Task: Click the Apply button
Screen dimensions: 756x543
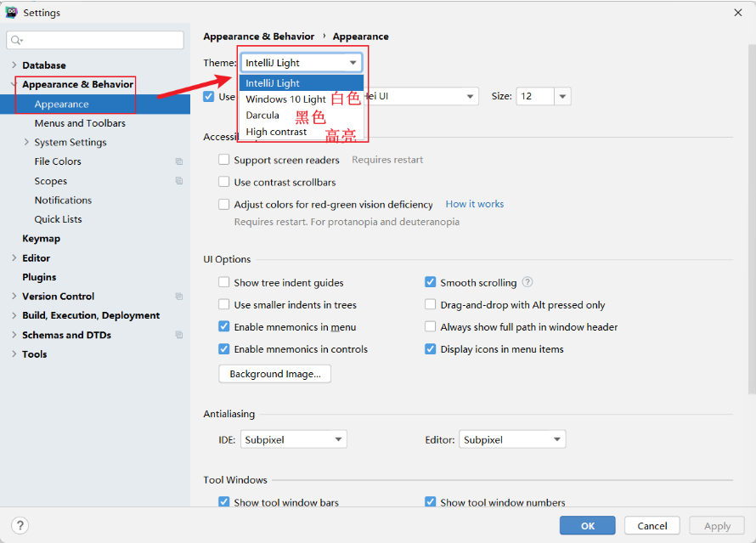Action: (x=717, y=525)
